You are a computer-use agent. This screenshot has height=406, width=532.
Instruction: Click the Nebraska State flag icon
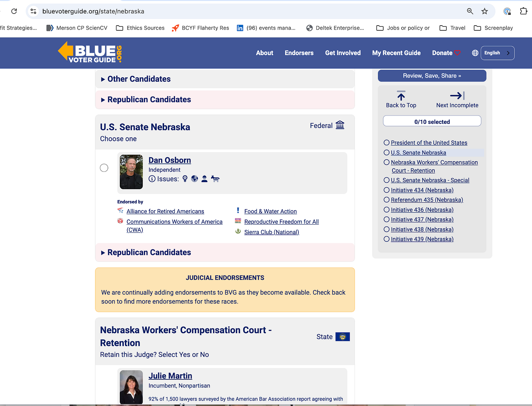pos(342,337)
